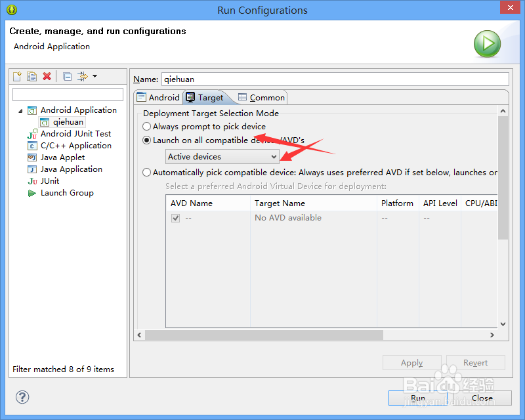The height and width of the screenshot is (420, 525).
Task: Select Always prompt to pick device
Action: click(204, 127)
